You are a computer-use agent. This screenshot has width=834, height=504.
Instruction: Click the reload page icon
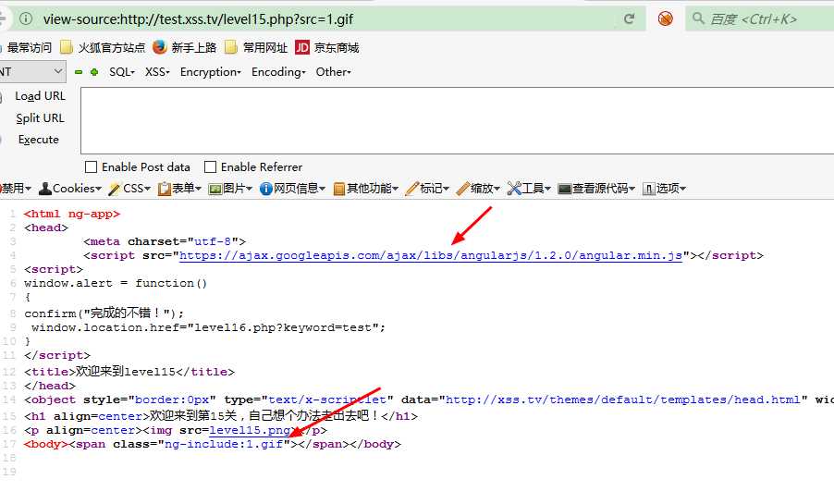[x=630, y=19]
